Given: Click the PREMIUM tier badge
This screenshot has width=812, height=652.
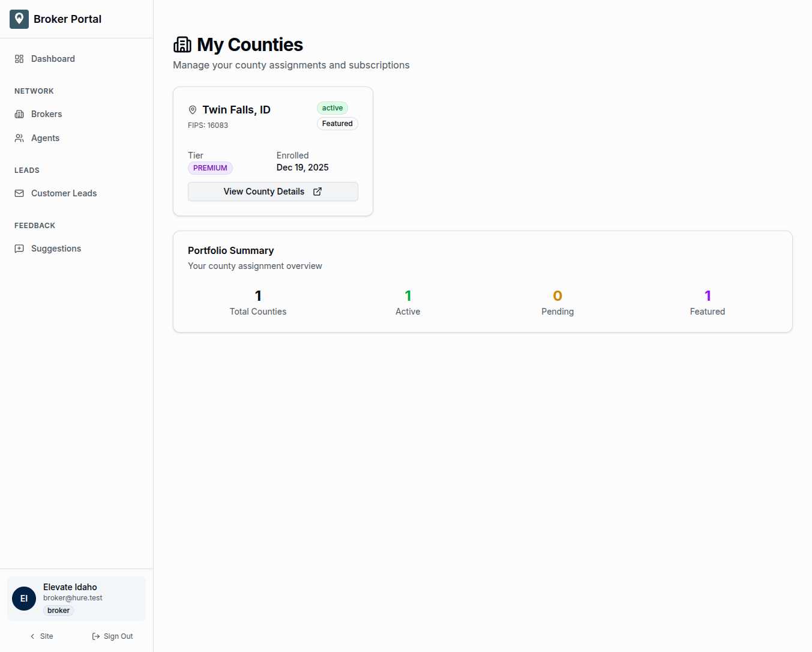Looking at the screenshot, I should (x=209, y=168).
